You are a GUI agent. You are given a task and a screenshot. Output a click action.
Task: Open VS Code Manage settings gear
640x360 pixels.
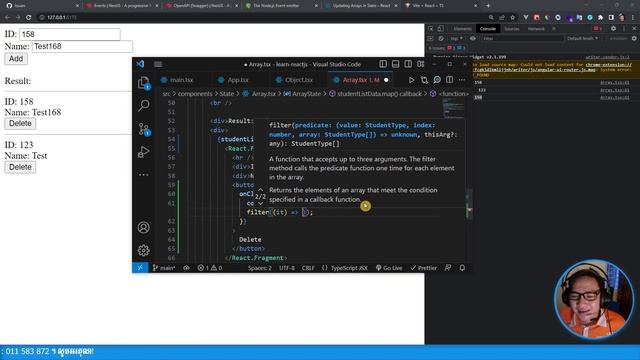click(143, 250)
